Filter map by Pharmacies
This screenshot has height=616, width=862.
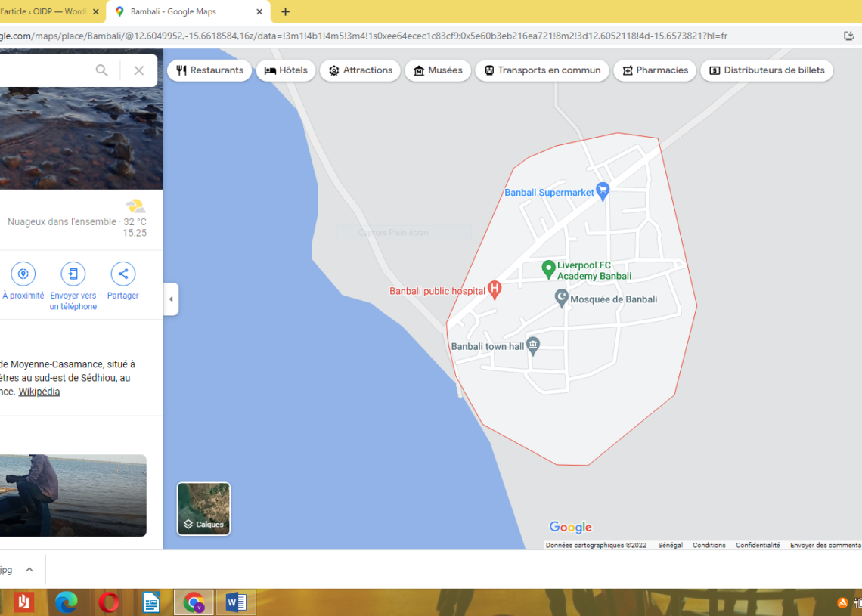(655, 70)
